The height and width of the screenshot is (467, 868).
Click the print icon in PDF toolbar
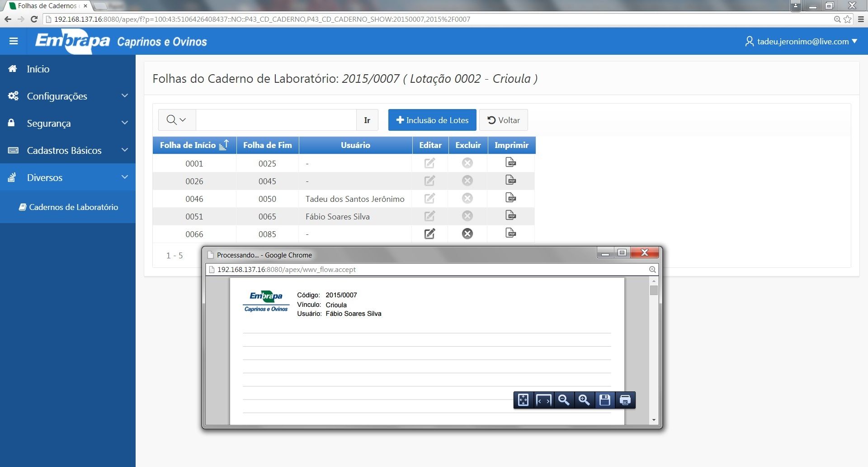click(625, 400)
